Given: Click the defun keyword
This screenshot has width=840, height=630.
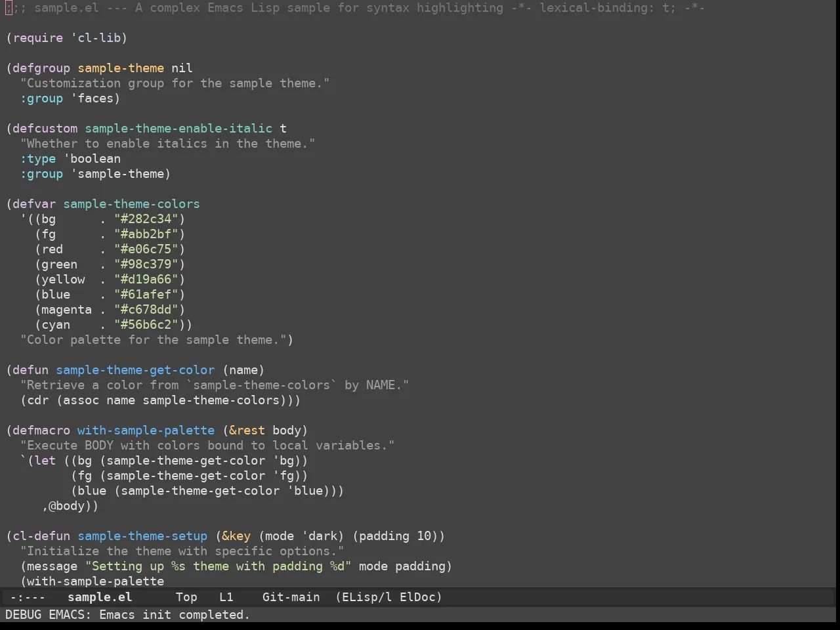Looking at the screenshot, I should click(x=31, y=370).
